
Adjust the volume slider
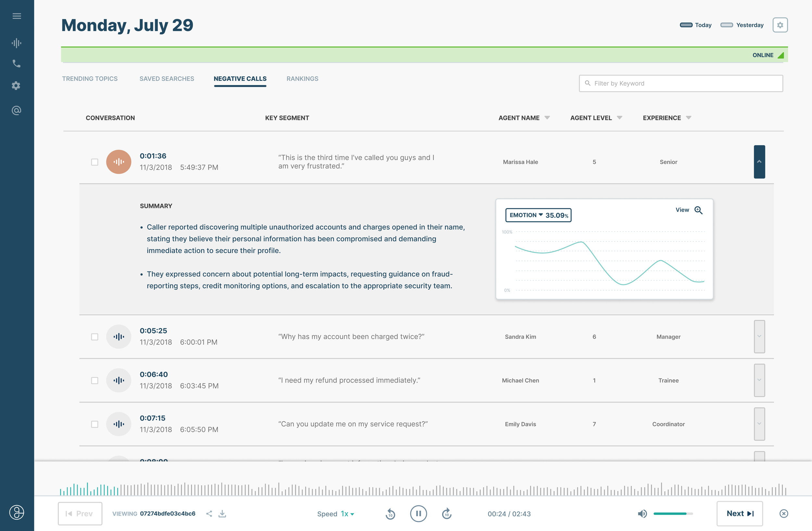coord(673,513)
